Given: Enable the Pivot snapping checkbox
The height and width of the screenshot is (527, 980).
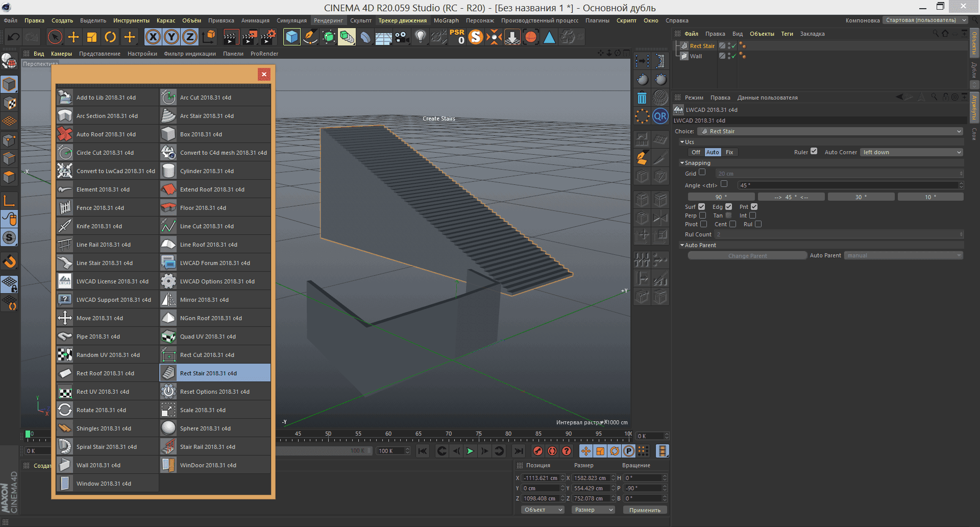Looking at the screenshot, I should click(x=704, y=224).
